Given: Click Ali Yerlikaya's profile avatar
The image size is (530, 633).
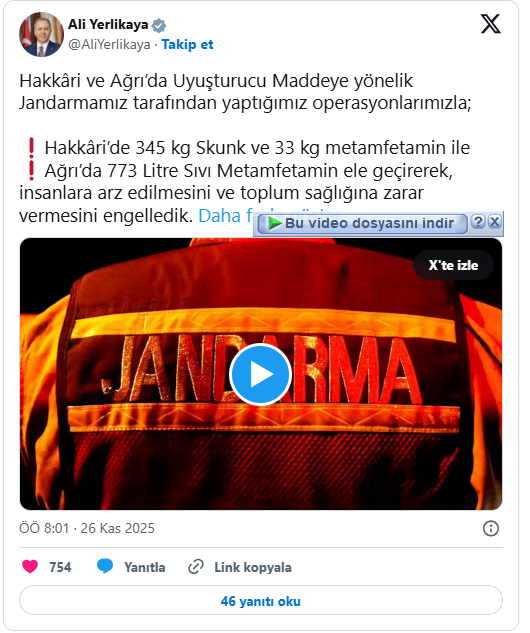Looking at the screenshot, I should point(42,35).
